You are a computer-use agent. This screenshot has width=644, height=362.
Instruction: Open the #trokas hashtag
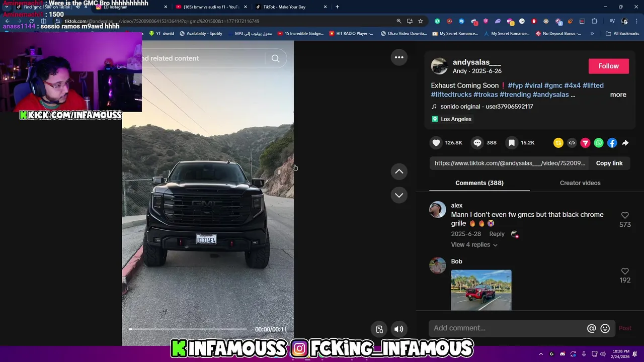click(486, 95)
